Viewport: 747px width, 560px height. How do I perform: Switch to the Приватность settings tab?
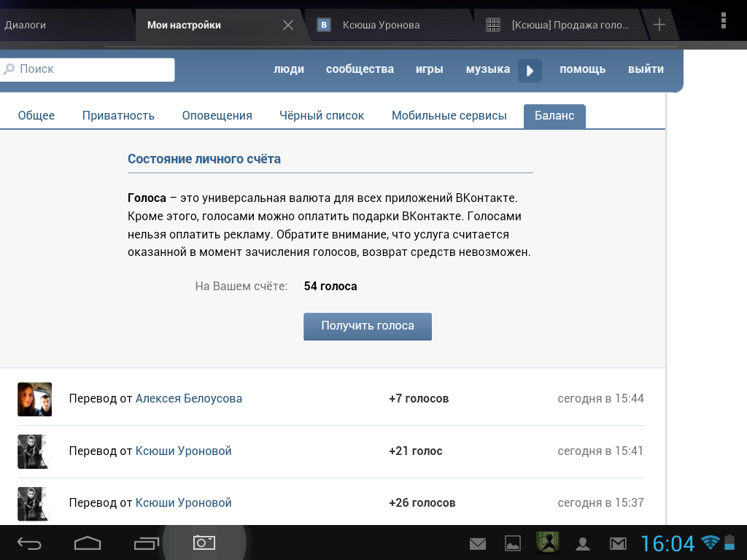pyautogui.click(x=118, y=116)
